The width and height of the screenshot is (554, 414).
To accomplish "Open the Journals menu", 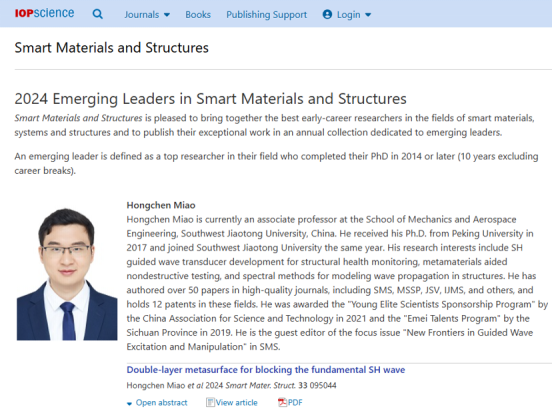I will 142,14.
